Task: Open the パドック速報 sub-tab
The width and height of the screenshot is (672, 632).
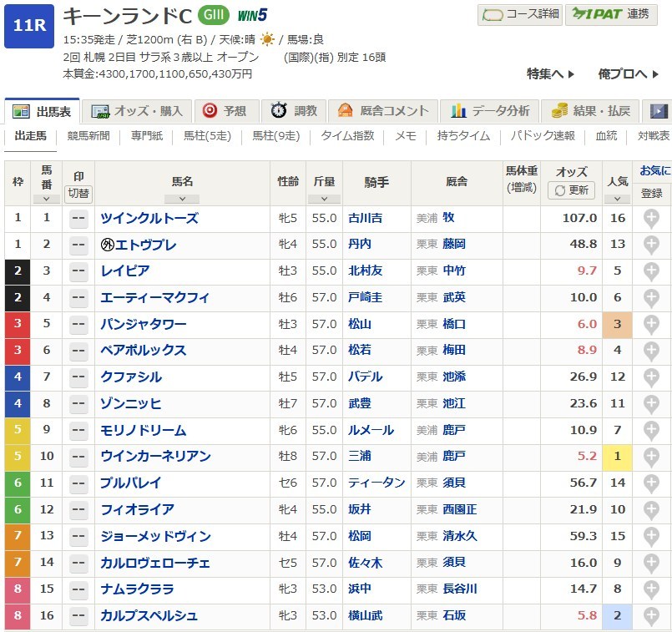Action: point(543,136)
